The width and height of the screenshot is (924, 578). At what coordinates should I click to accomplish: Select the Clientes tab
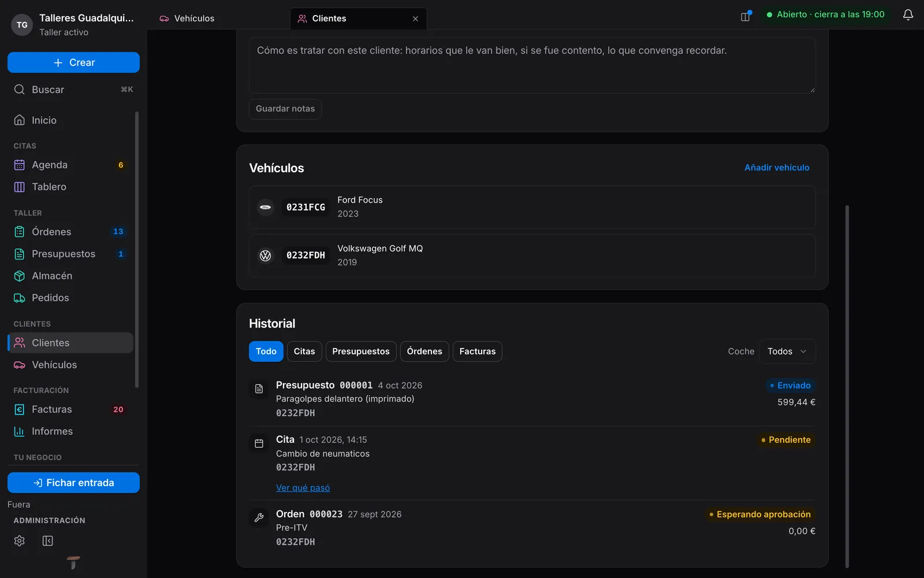click(x=358, y=18)
